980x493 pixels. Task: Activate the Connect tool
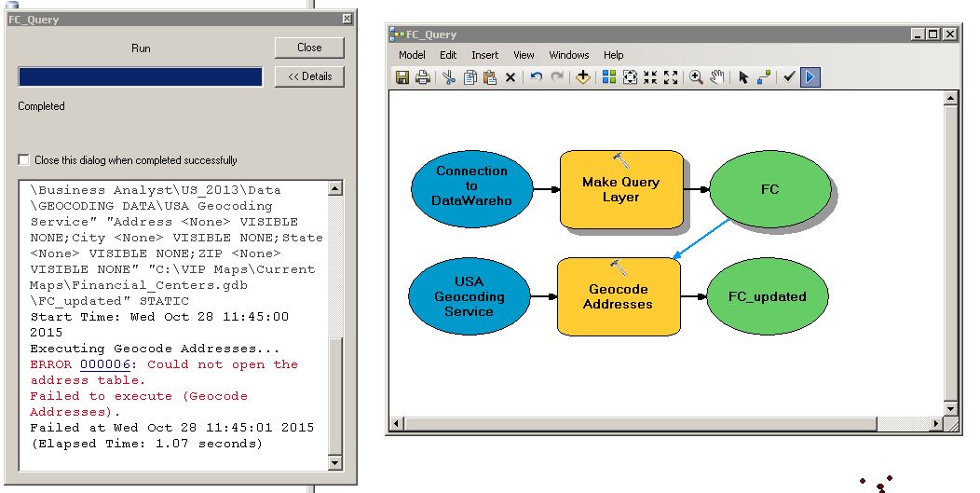pyautogui.click(x=764, y=77)
